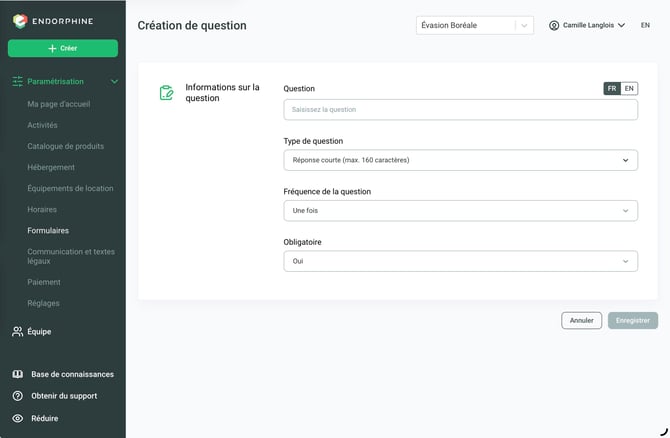Open the Obligatoire dropdown
Image resolution: width=670 pixels, height=438 pixels.
(x=461, y=261)
